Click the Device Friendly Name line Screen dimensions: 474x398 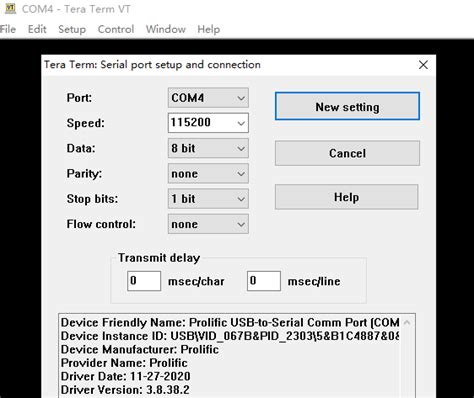click(x=230, y=322)
